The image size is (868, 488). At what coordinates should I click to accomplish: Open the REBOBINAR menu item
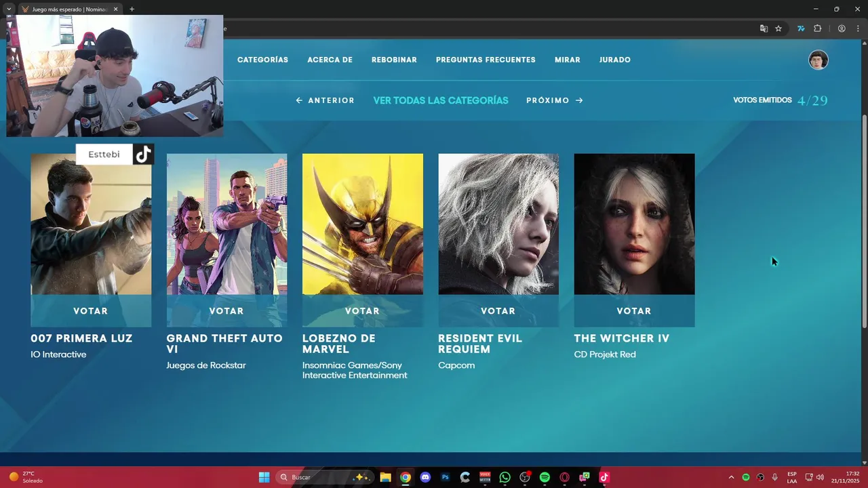(394, 60)
